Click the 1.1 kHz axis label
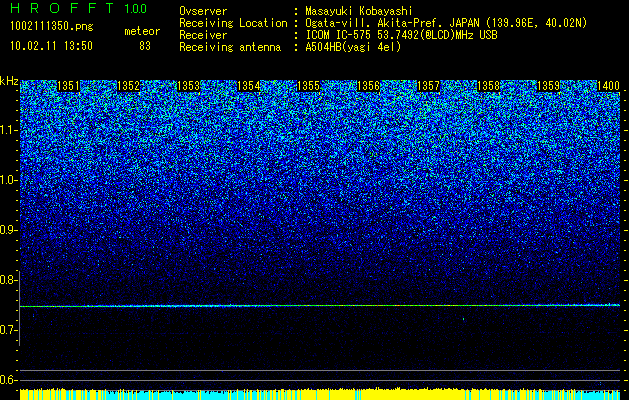 (8, 130)
